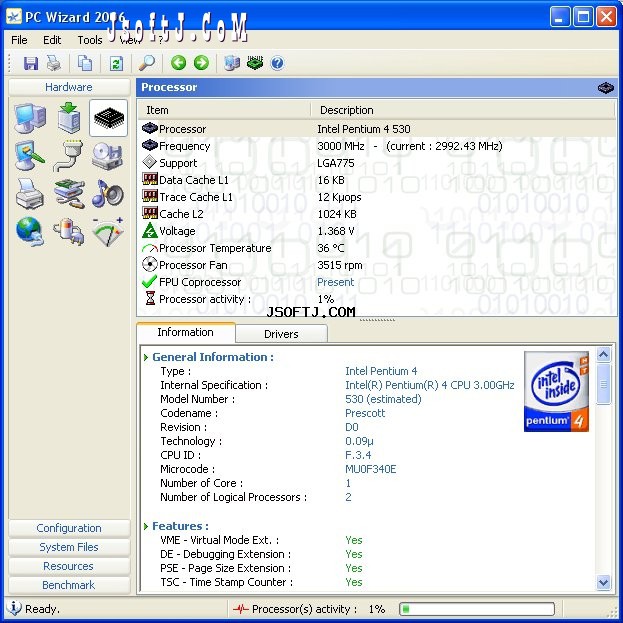Select the Support LGA775 row
Image resolution: width=623 pixels, height=623 pixels.
377,163
